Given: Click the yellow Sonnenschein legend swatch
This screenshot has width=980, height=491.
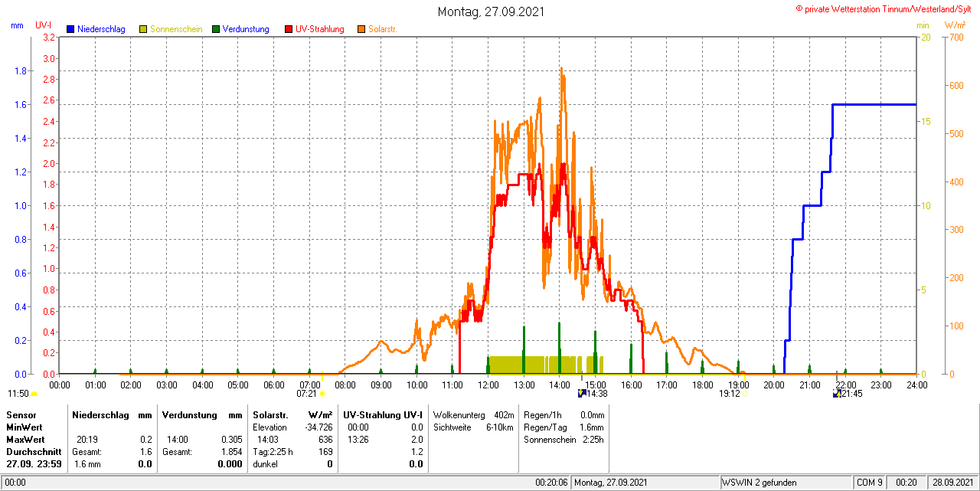Looking at the screenshot, I should [x=143, y=29].
